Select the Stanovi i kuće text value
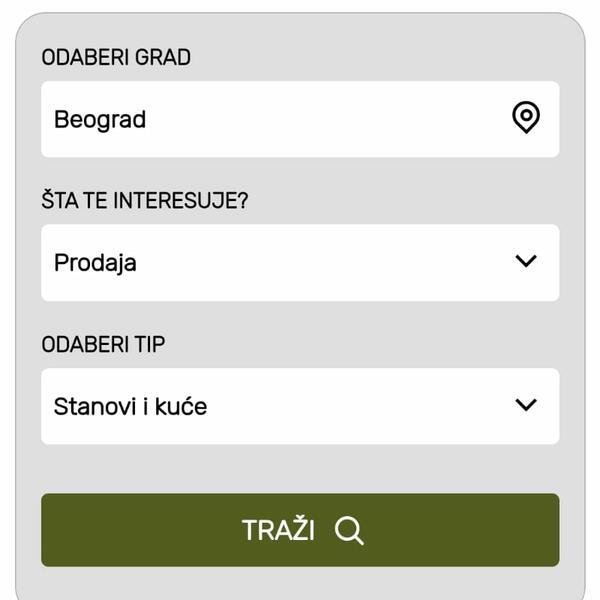 [130, 406]
